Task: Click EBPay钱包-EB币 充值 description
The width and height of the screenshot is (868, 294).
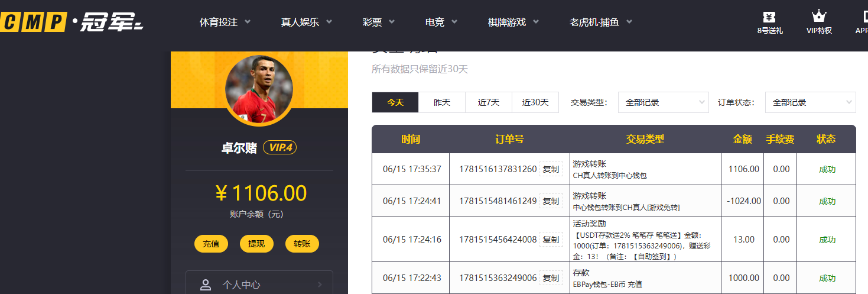Action: pos(609,285)
